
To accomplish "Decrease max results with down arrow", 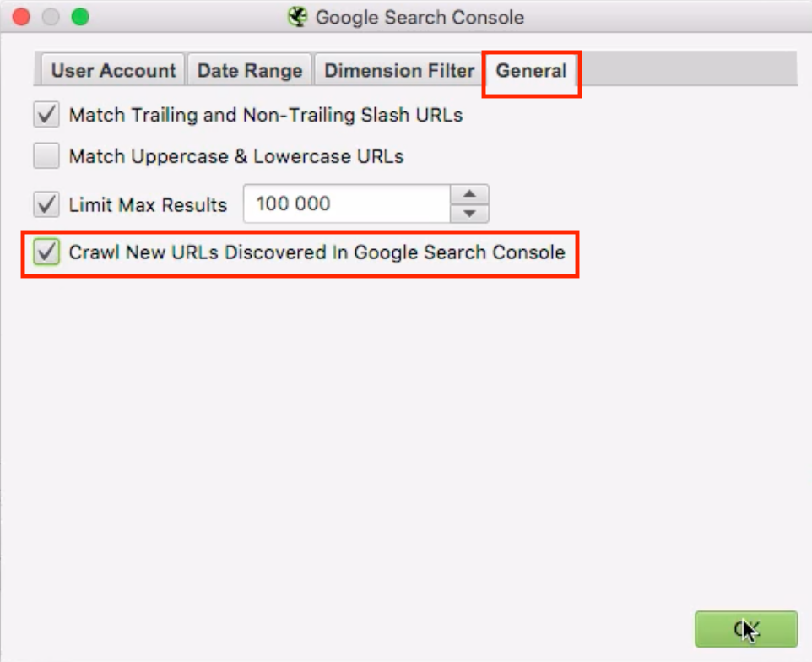I will coord(469,214).
